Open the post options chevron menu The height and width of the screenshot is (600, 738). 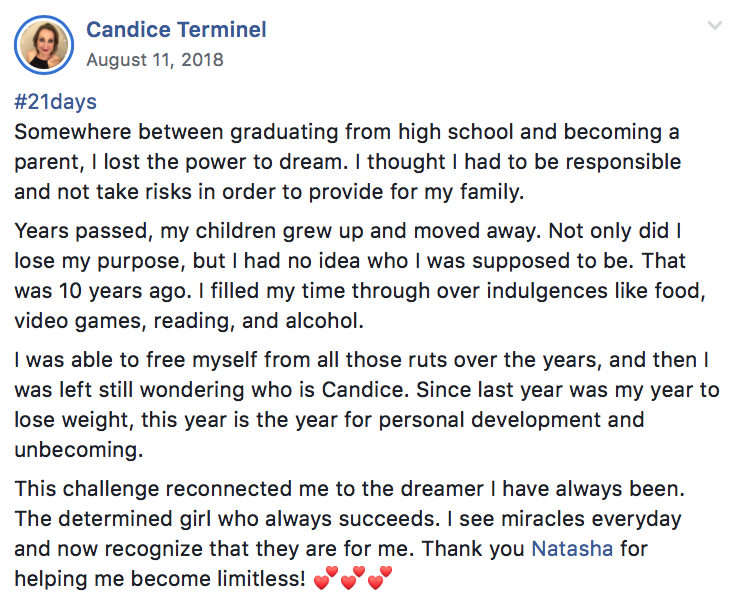click(x=714, y=25)
